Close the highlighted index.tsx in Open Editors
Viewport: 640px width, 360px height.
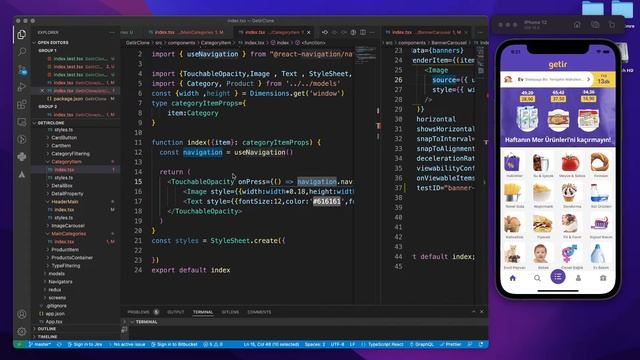(42, 91)
